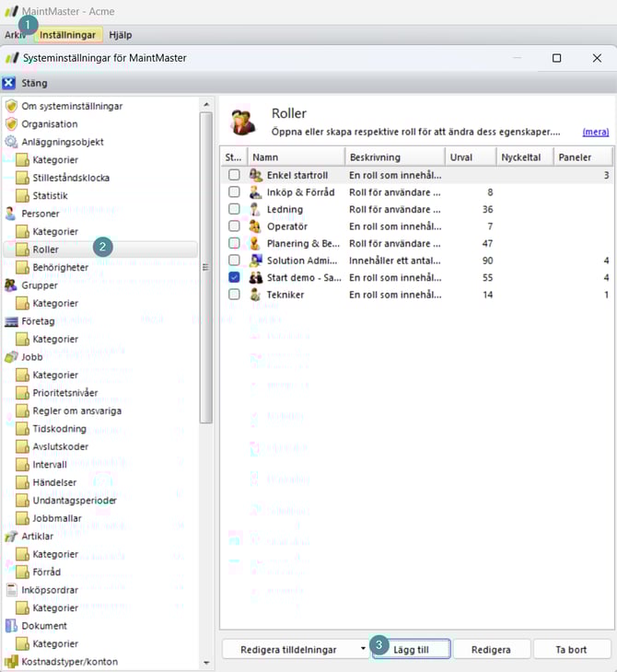The width and height of the screenshot is (617, 672).
Task: Check the Ledning role checkbox
Action: pyautogui.click(x=234, y=209)
